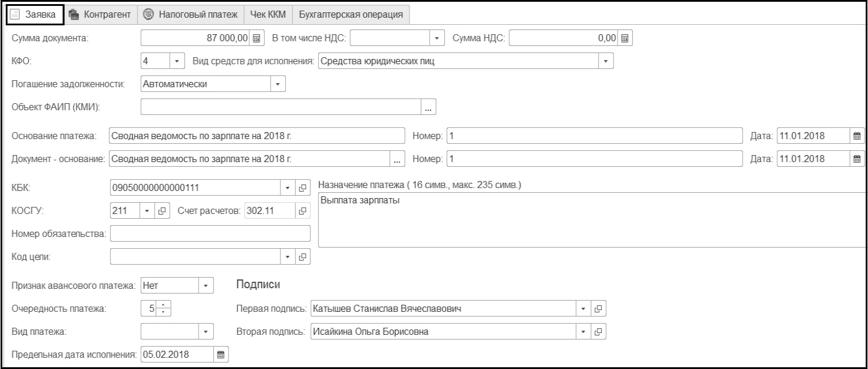This screenshot has width=868, height=369.
Task: Open calendar for Документ - основание date
Action: (858, 159)
